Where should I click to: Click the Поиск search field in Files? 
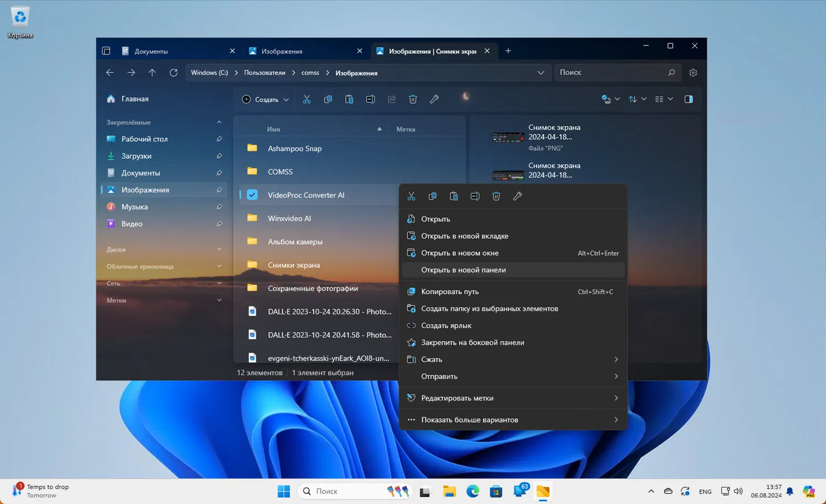610,73
